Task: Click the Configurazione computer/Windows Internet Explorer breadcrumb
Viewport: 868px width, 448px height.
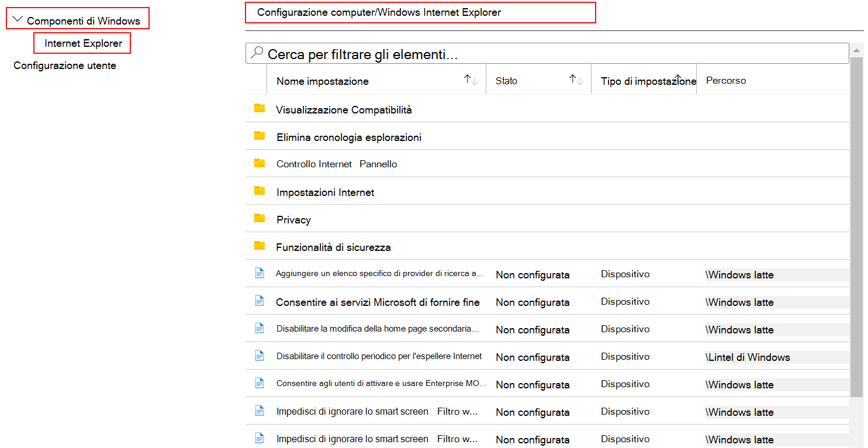Action: 379,12
